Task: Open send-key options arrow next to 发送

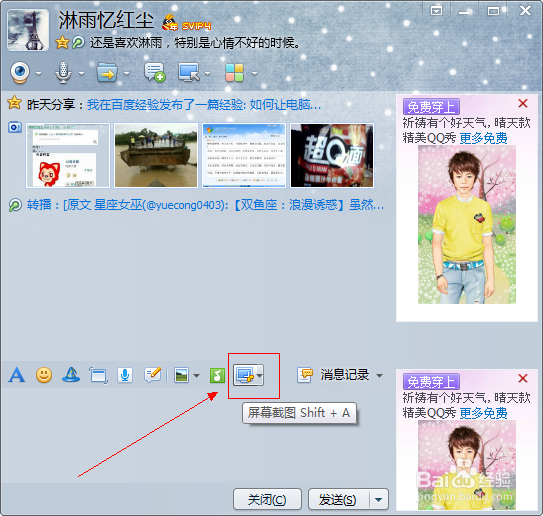Action: (x=379, y=499)
